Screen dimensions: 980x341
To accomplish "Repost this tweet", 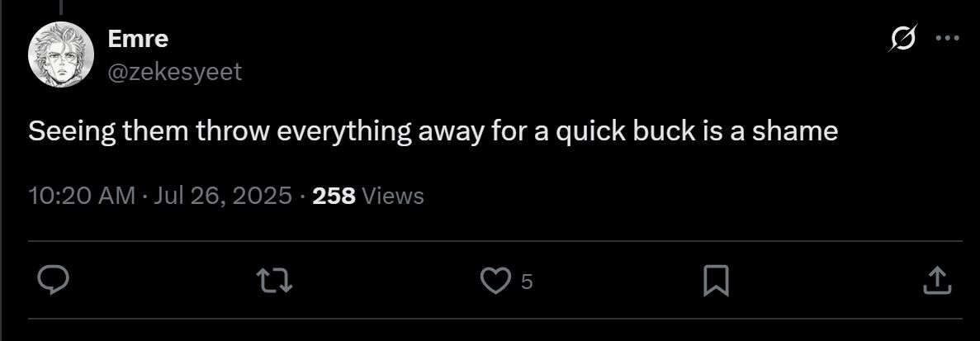I will click(x=276, y=282).
